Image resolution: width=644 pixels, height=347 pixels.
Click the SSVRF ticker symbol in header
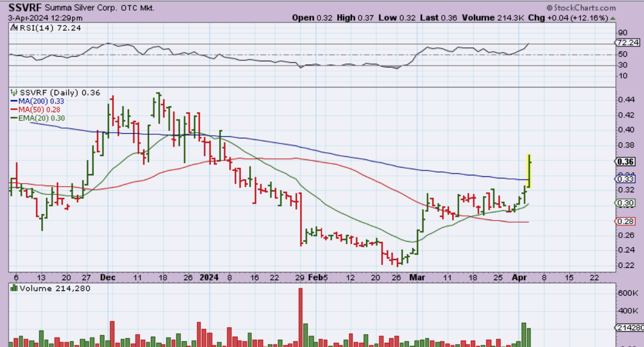pos(24,8)
